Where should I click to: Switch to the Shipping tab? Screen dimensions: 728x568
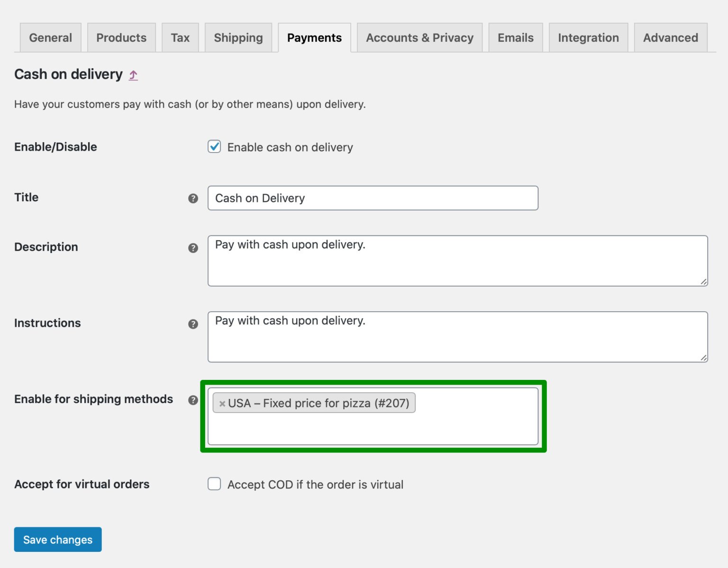(x=238, y=37)
